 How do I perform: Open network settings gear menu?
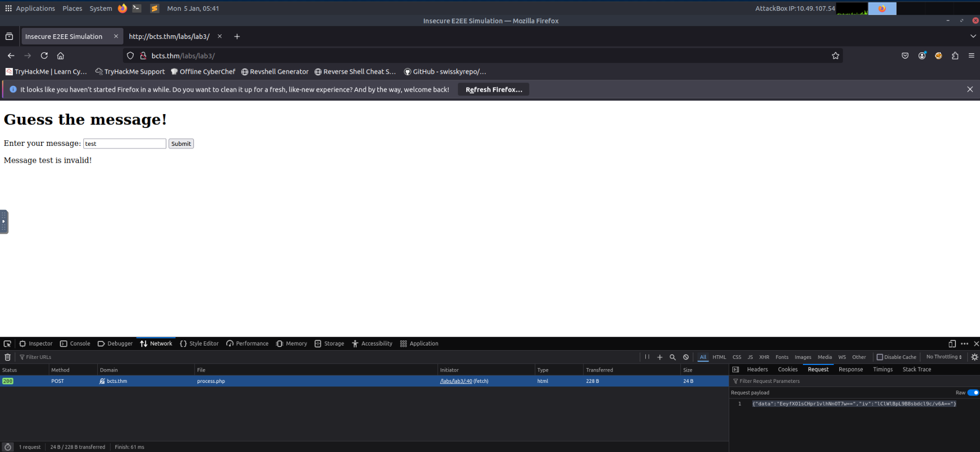974,357
